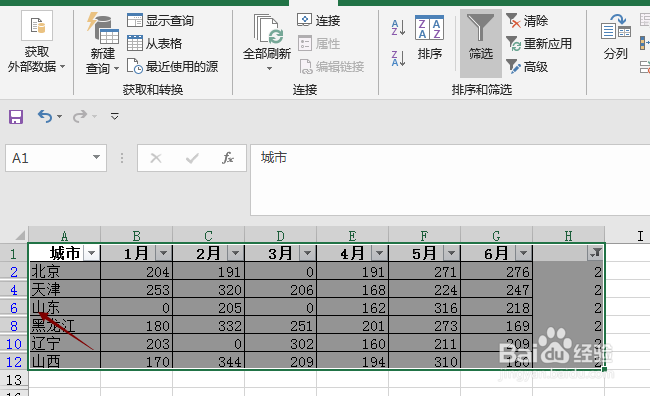Screen dimensions: 650x396
Task: Expand Refresh All dropdown arrow
Action: (269, 68)
